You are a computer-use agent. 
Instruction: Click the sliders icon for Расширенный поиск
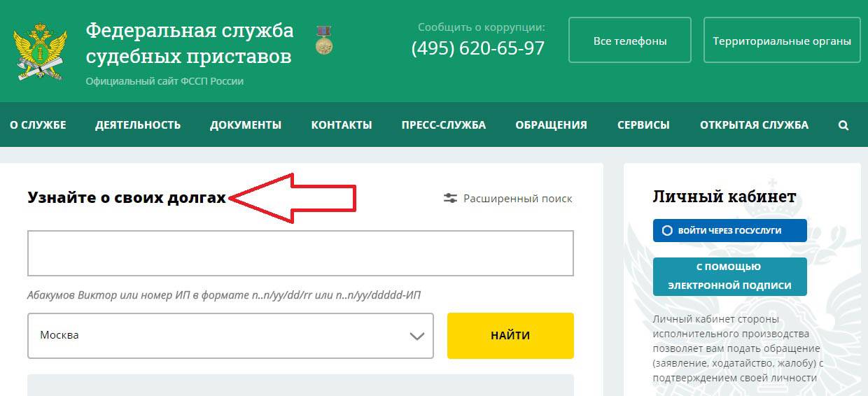tap(450, 199)
